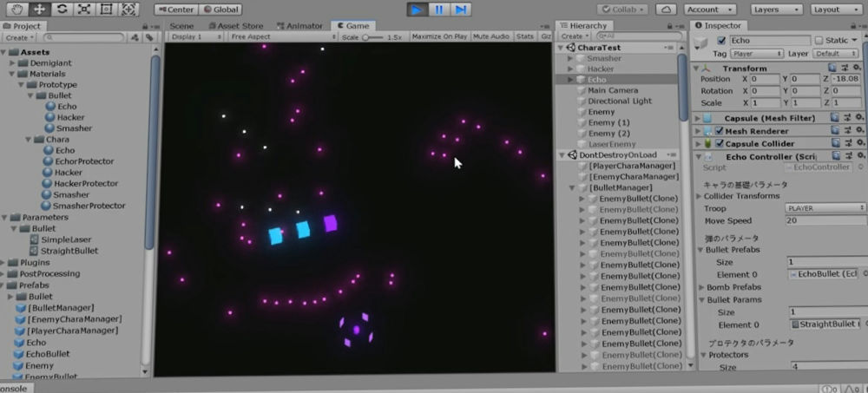868x393 pixels.
Task: Click the Maximize On Play button
Action: [x=438, y=37]
